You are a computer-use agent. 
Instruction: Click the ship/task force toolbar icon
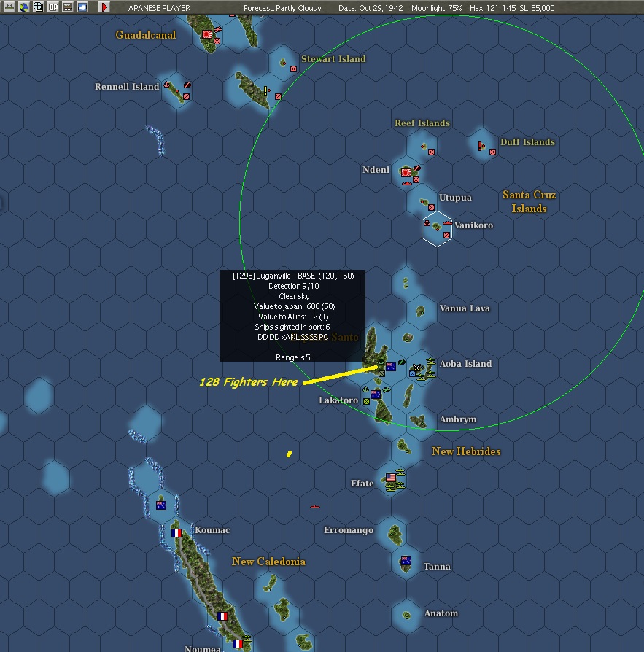pos(9,7)
